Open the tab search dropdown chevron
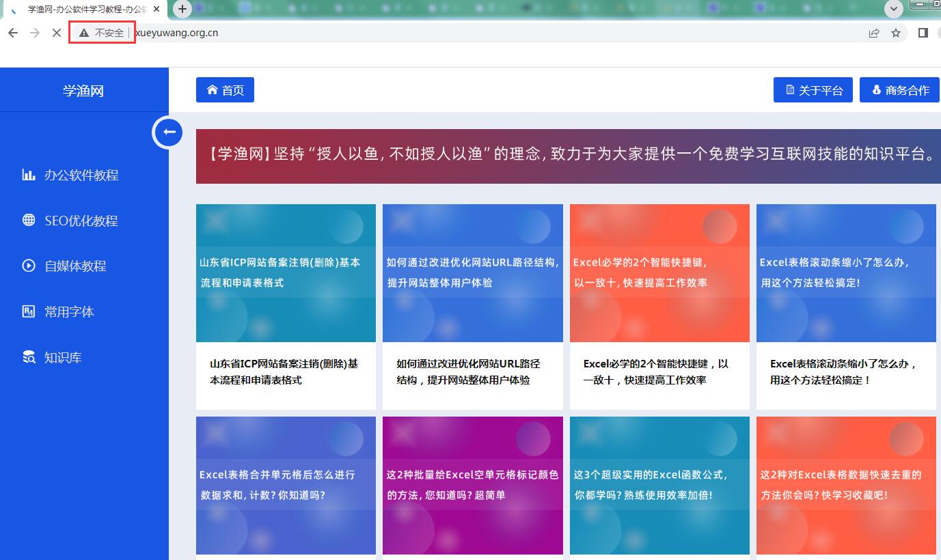The height and width of the screenshot is (560, 941). point(894,9)
